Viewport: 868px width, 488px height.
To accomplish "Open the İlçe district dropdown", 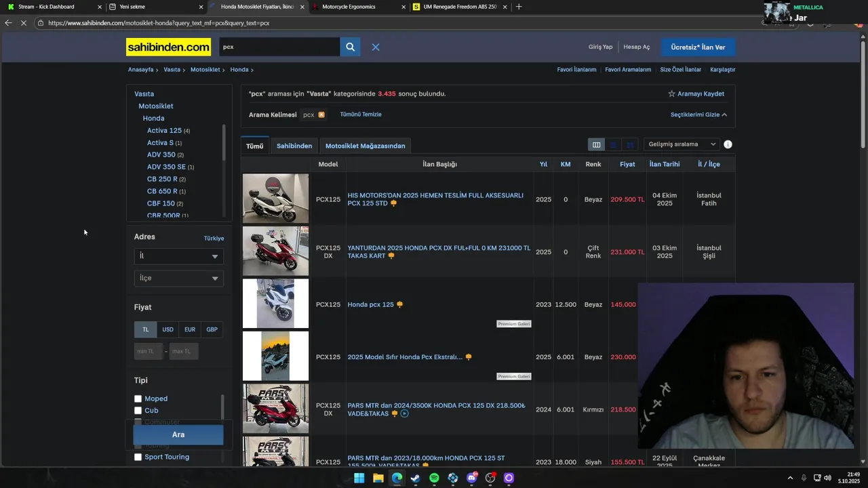I will 178,278.
